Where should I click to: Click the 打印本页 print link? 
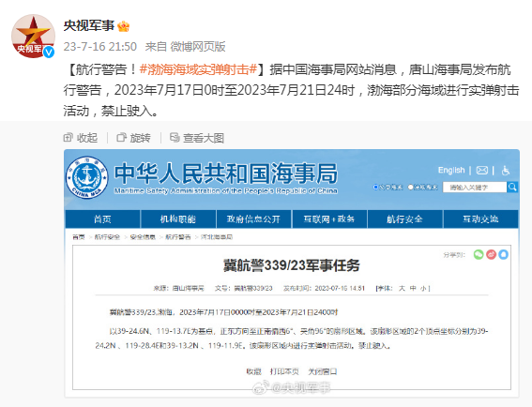[284, 371]
